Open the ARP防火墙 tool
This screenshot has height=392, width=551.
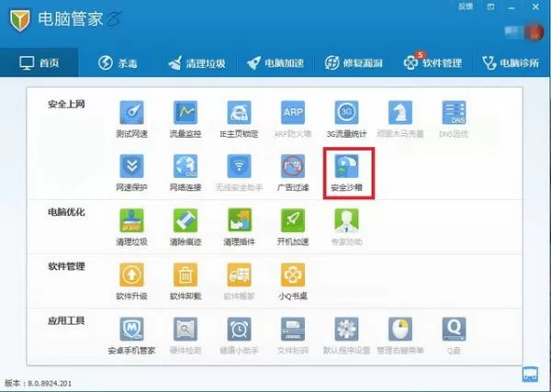(x=293, y=113)
